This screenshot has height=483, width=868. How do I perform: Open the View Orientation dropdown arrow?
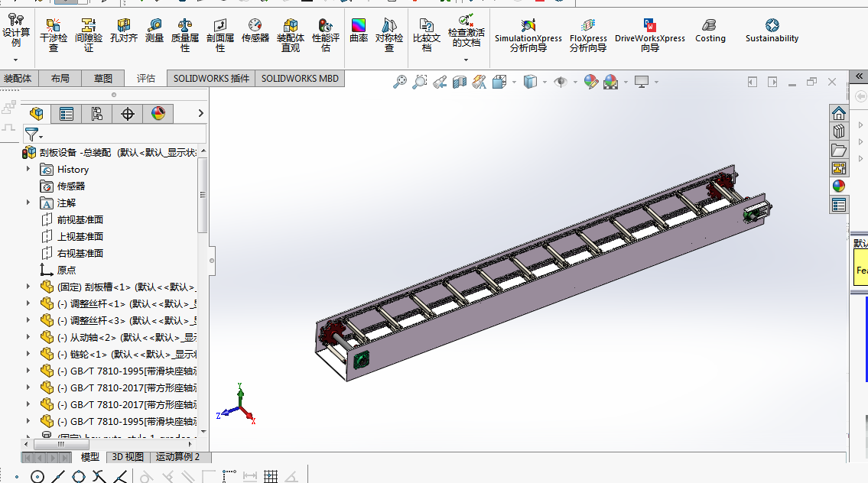click(x=514, y=82)
